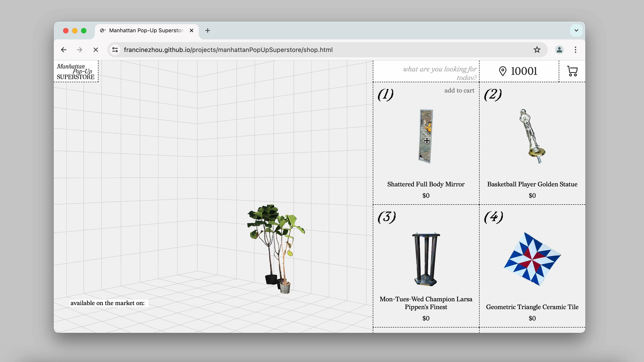Click the 10001 zip code field
Viewport: 644px width, 362px height.
coord(524,71)
